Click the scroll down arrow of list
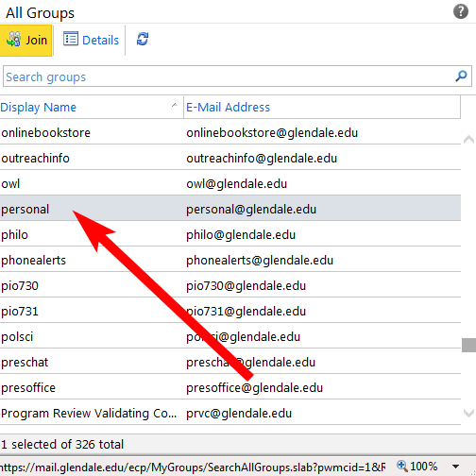 click(468, 413)
